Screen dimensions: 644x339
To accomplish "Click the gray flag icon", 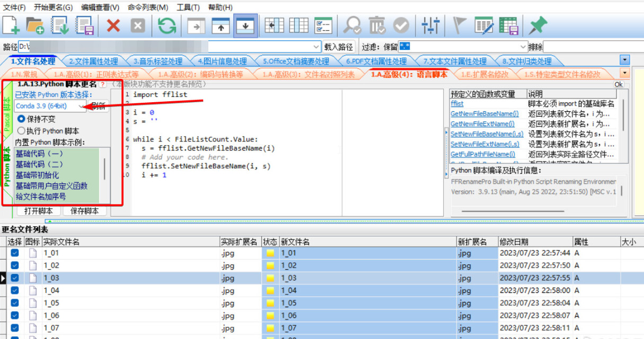I will (459, 25).
